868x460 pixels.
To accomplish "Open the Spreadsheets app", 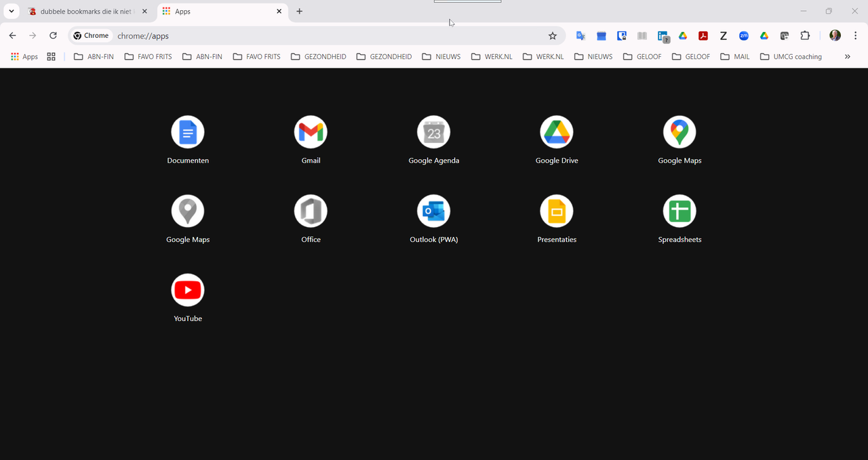I will click(x=679, y=211).
